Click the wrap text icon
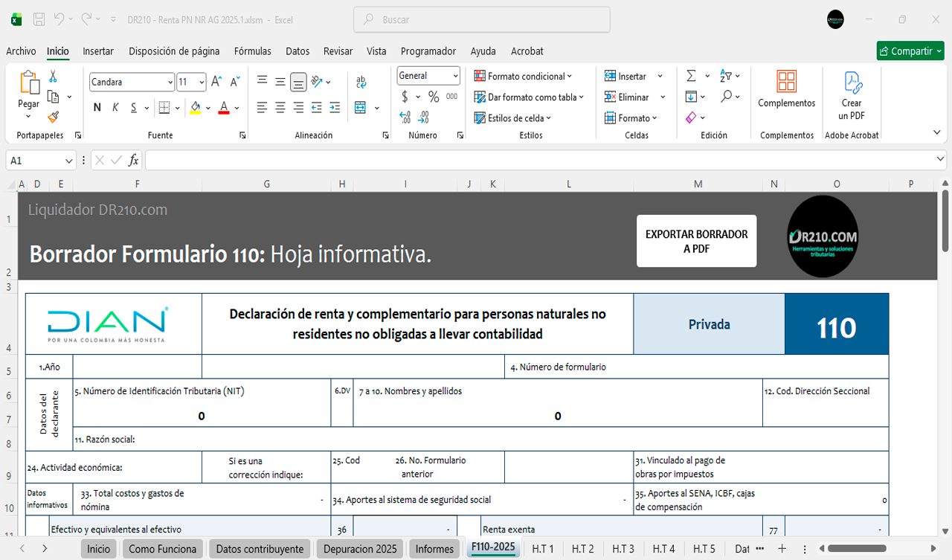The width and height of the screenshot is (952, 560). (x=361, y=81)
